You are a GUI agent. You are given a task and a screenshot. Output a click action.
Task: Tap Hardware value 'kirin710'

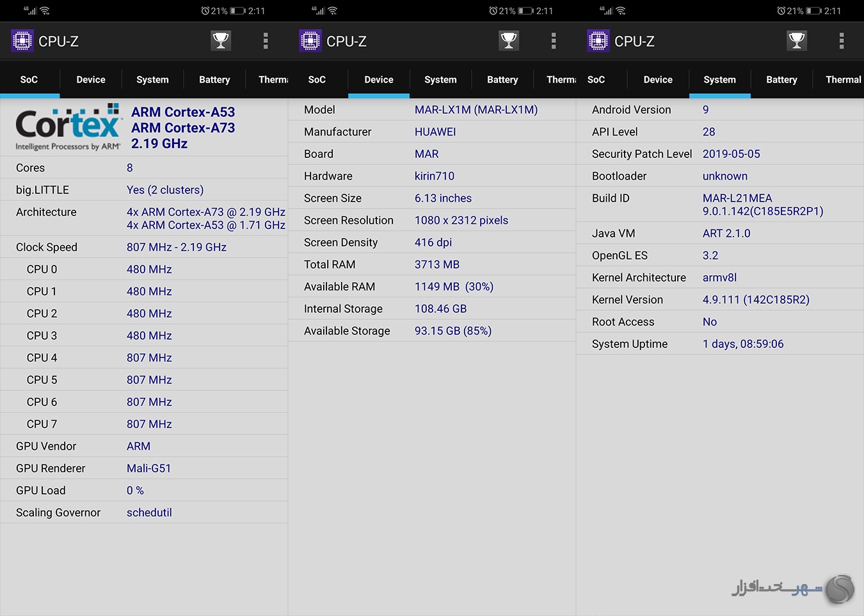tap(435, 176)
